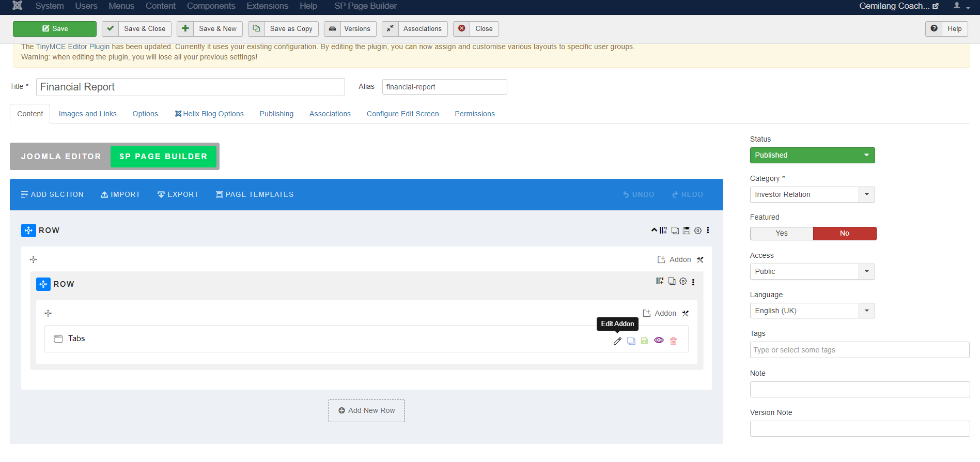Click the user account icon in top bar
The width and height of the screenshot is (980, 462).
click(957, 6)
